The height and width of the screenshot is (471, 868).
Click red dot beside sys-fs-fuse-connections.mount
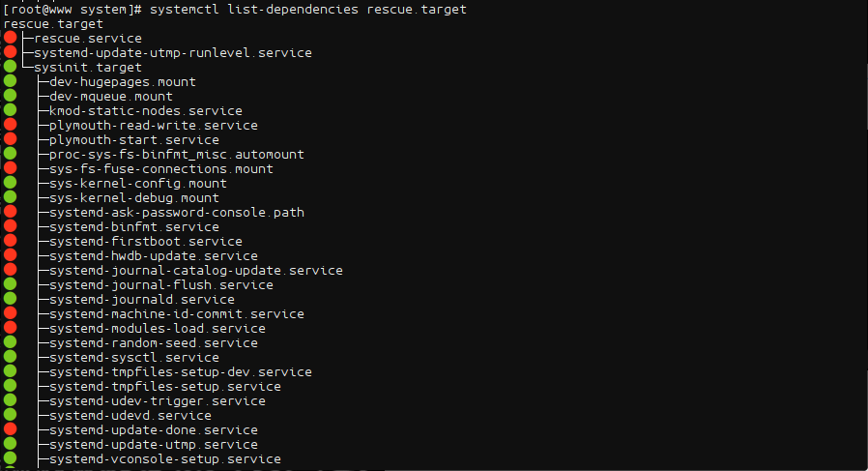pyautogui.click(x=10, y=168)
